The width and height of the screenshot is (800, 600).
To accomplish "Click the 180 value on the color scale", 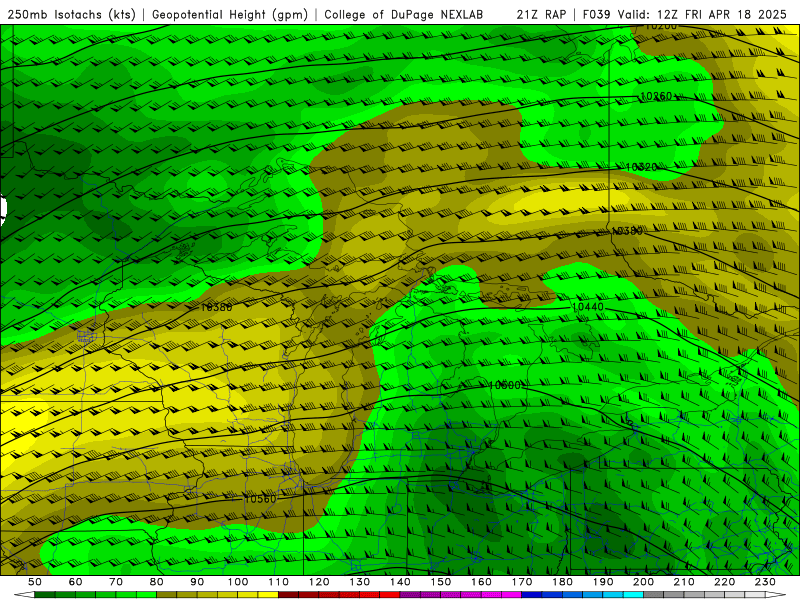I will click(562, 582).
